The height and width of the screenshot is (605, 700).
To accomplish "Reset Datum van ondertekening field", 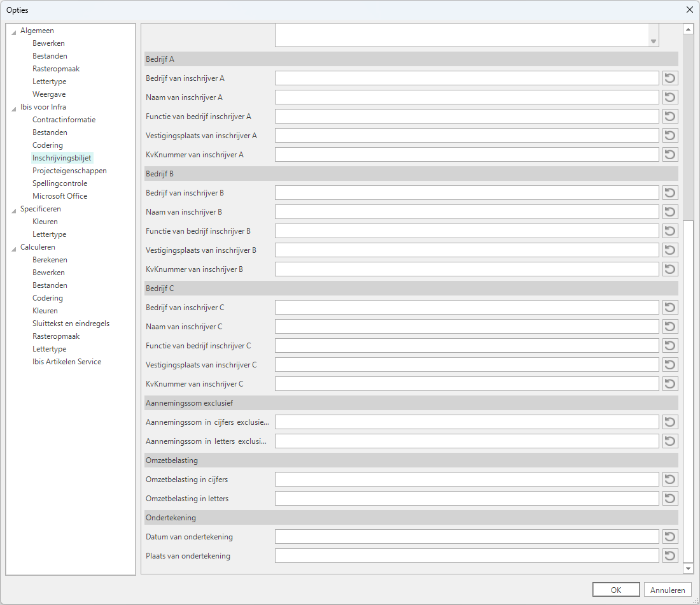I will pos(670,537).
